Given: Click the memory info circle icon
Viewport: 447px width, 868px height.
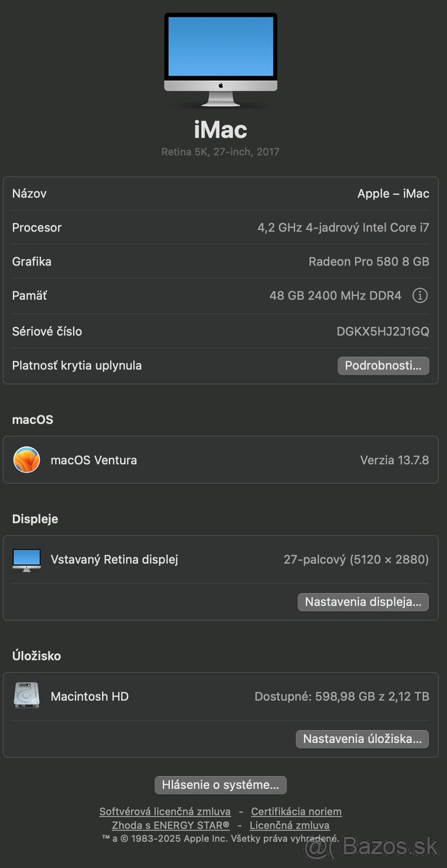Looking at the screenshot, I should click(x=420, y=295).
